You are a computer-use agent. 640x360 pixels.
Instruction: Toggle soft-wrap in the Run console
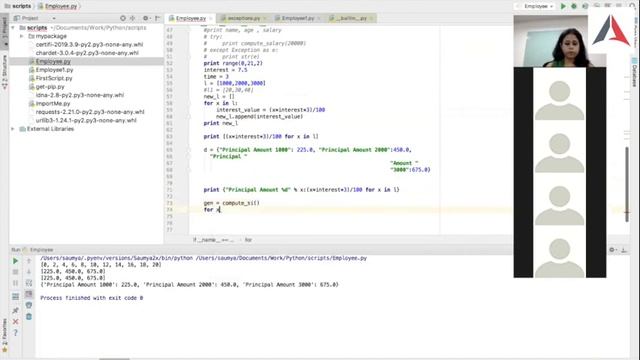pos(29,283)
